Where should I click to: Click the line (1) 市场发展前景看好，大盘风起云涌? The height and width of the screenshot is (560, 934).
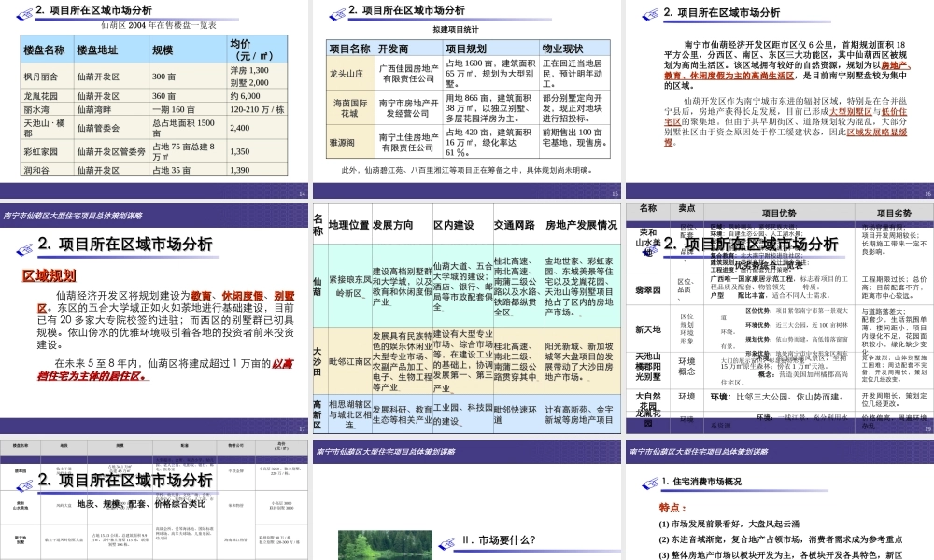point(729,525)
